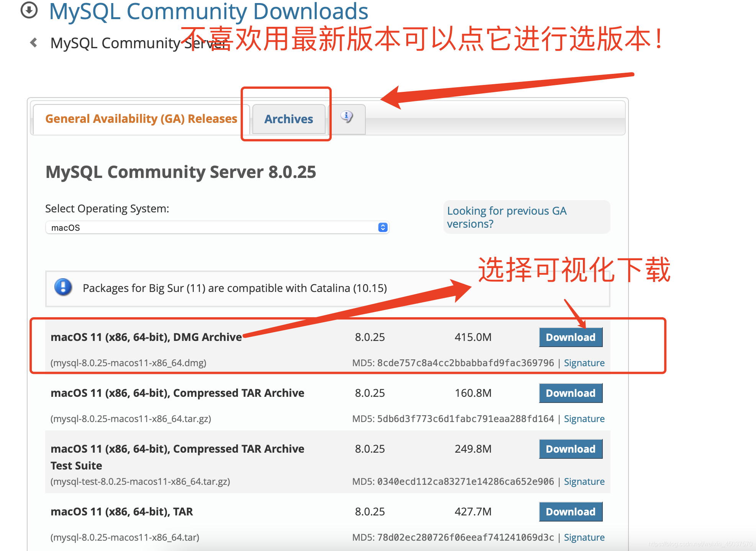
Task: Open the information bubble tab icon
Action: click(347, 117)
